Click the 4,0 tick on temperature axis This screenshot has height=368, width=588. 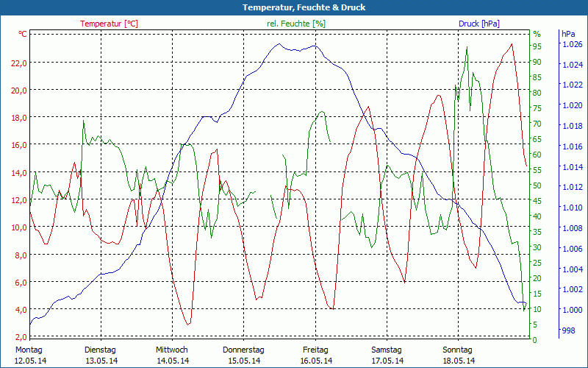[20, 309]
